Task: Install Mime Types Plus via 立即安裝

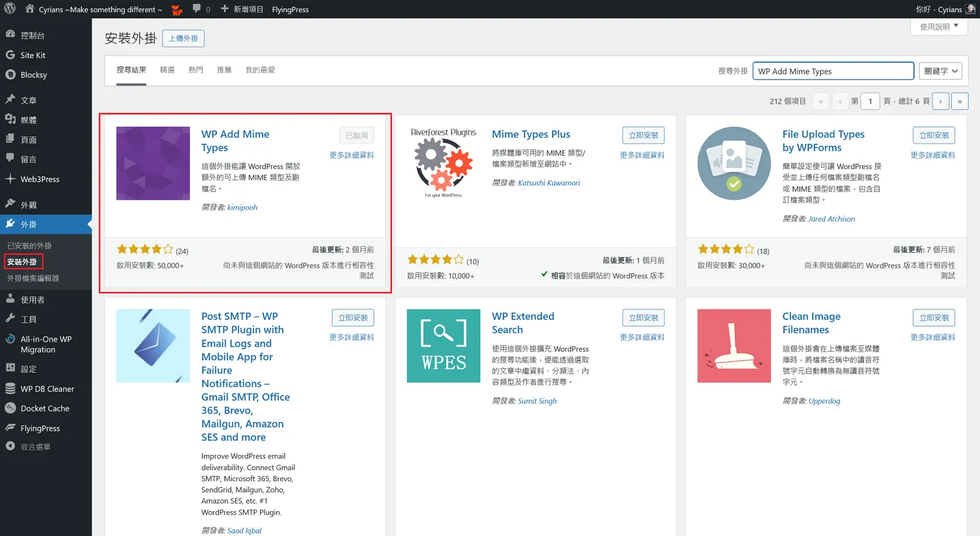Action: click(642, 135)
